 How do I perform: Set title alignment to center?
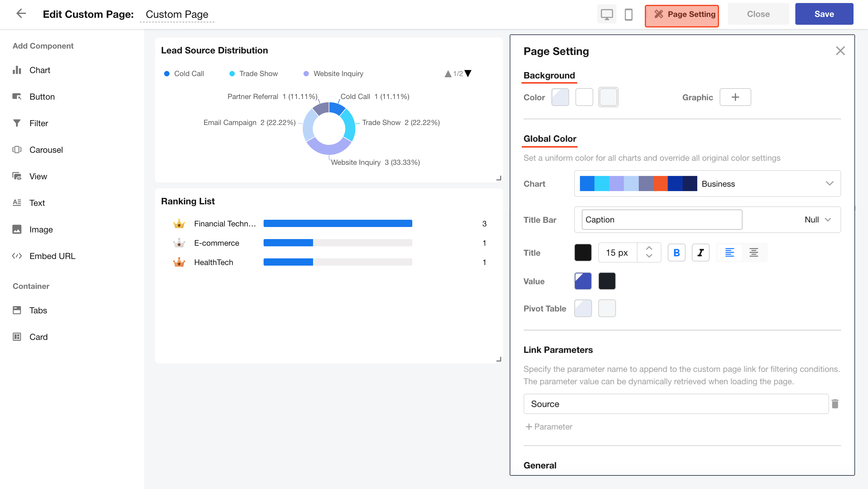tap(753, 253)
